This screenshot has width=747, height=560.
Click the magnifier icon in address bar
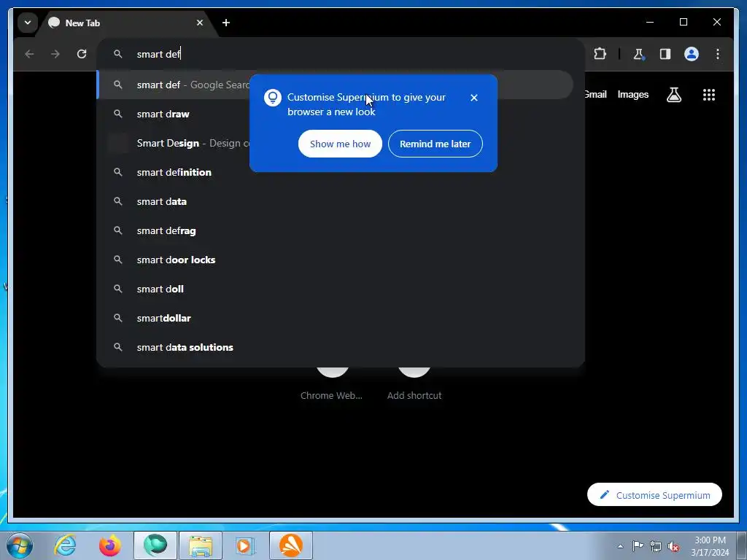click(x=117, y=54)
